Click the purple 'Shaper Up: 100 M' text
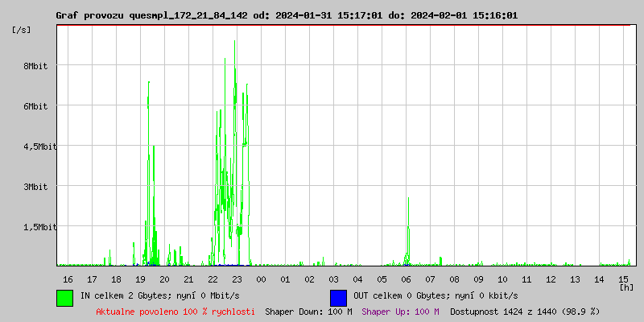The height and width of the screenshot is (322, 644). point(400,312)
